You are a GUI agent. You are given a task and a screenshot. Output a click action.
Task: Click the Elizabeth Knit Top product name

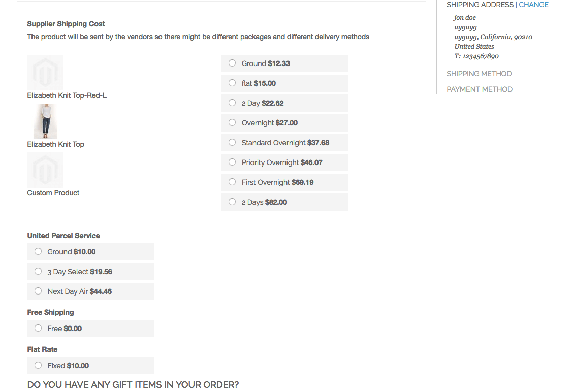point(56,144)
